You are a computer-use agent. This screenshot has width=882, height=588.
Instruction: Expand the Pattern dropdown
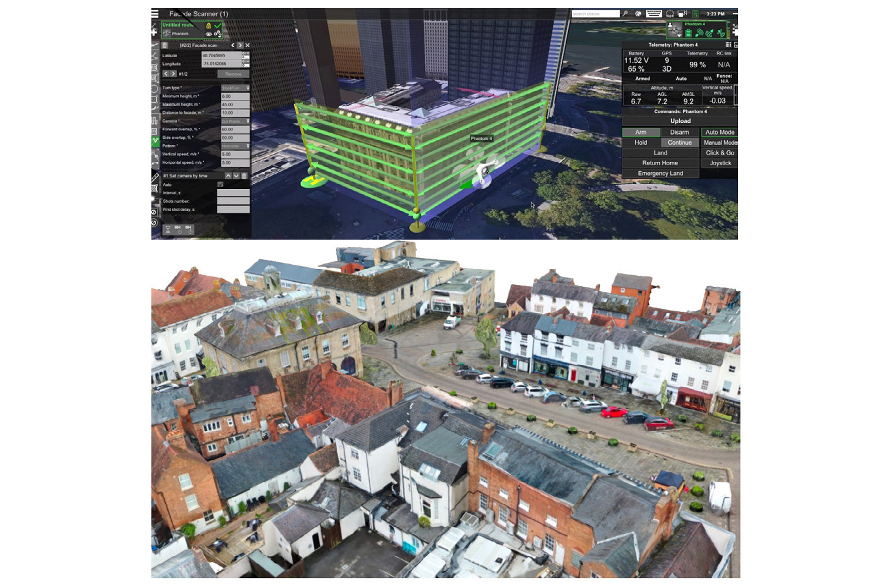point(235,146)
